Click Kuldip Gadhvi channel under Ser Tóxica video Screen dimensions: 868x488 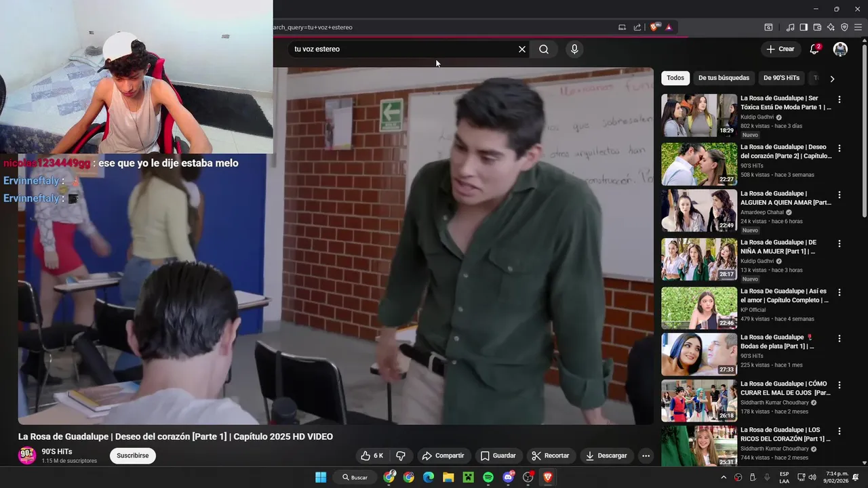click(757, 117)
